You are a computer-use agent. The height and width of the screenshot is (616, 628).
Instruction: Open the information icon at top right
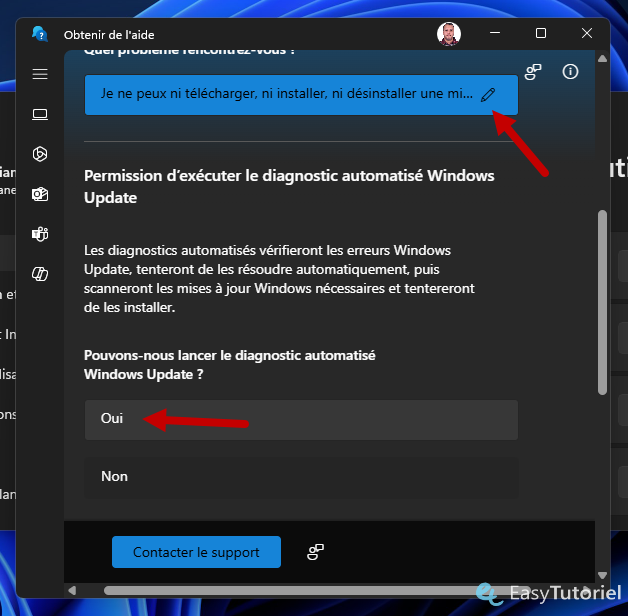point(570,72)
